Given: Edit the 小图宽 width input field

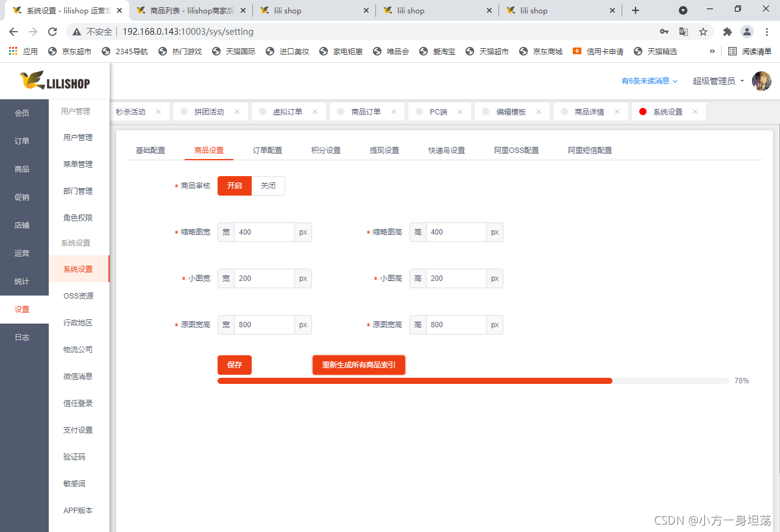Looking at the screenshot, I should 264,278.
